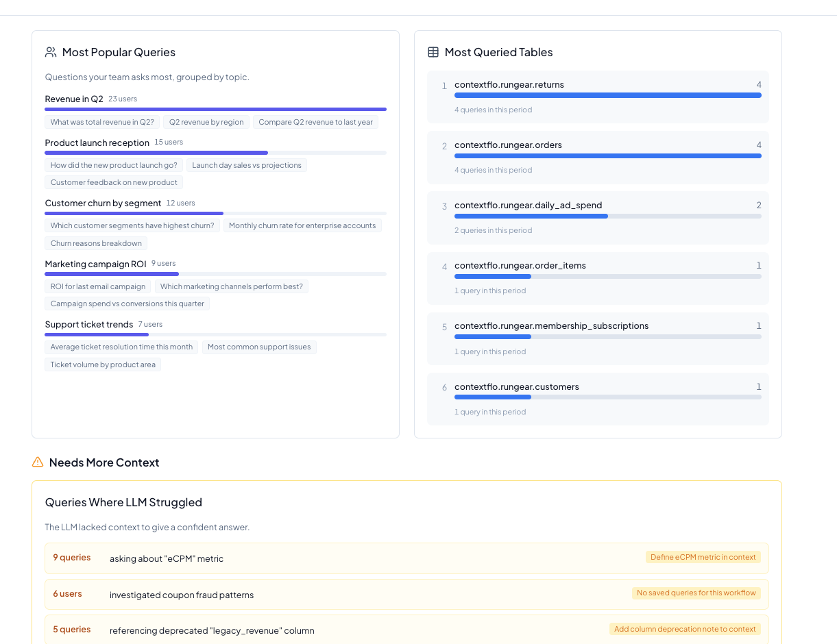Select the 'Q2 revenue by region' chip

click(x=206, y=122)
